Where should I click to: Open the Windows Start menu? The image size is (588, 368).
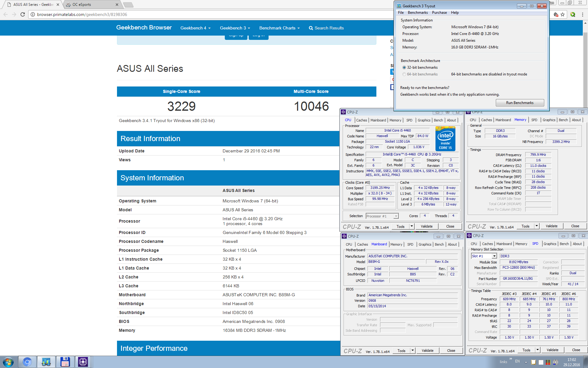point(8,362)
